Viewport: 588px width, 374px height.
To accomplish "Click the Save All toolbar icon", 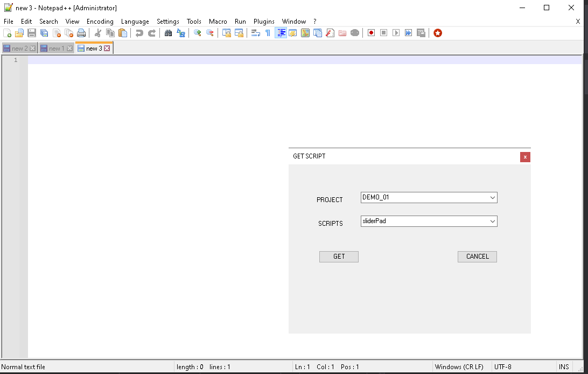I will (44, 33).
